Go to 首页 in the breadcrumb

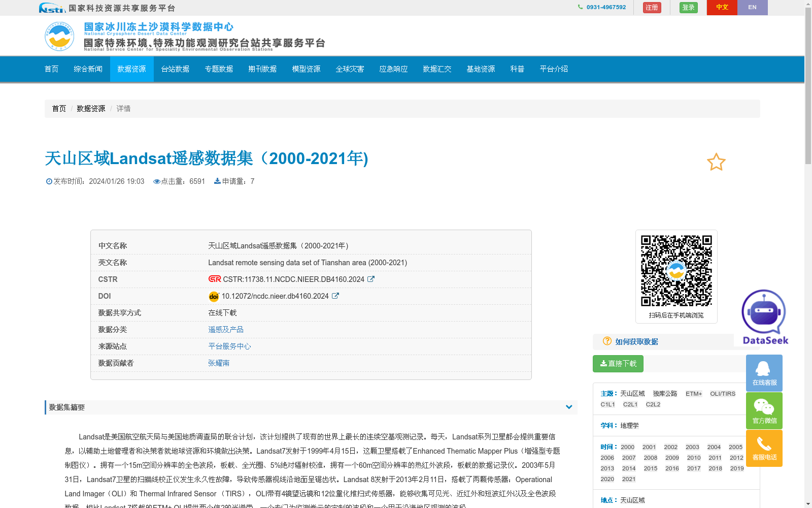click(59, 109)
